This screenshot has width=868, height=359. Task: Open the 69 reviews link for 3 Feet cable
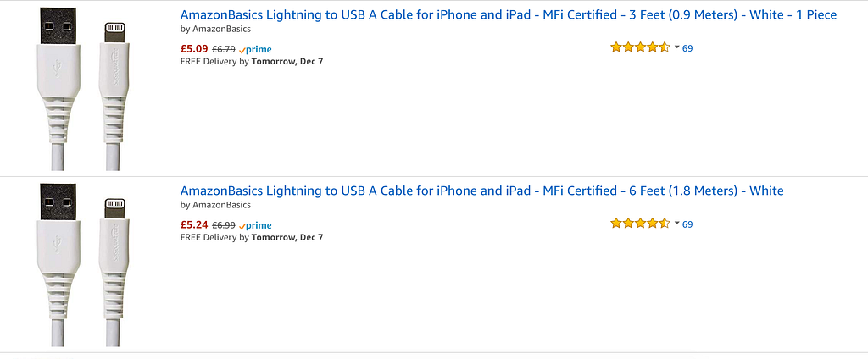point(687,48)
